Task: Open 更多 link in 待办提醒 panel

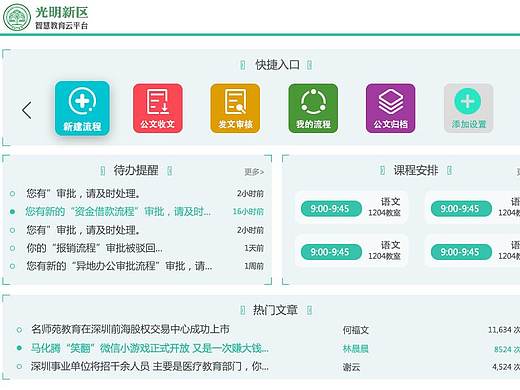Action: pyautogui.click(x=254, y=172)
